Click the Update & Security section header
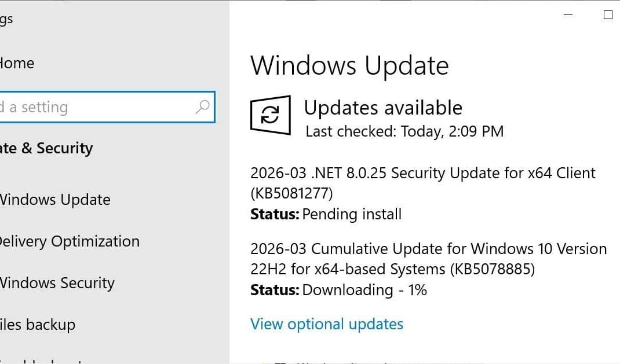 point(46,149)
